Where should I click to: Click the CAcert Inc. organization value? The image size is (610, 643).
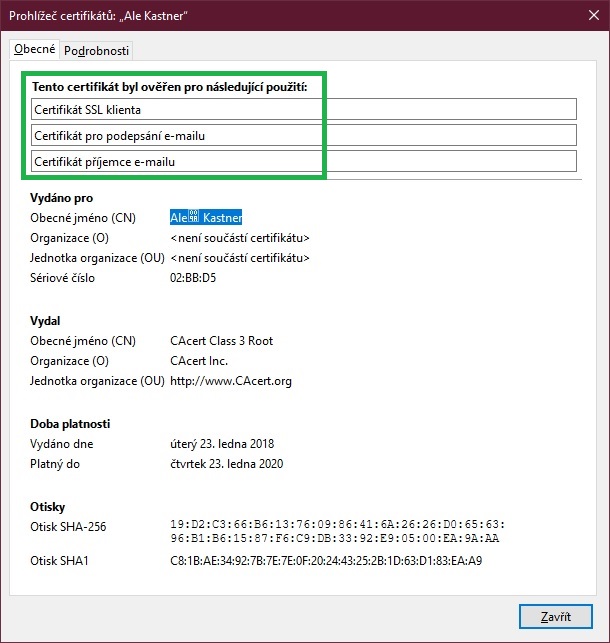[200, 361]
